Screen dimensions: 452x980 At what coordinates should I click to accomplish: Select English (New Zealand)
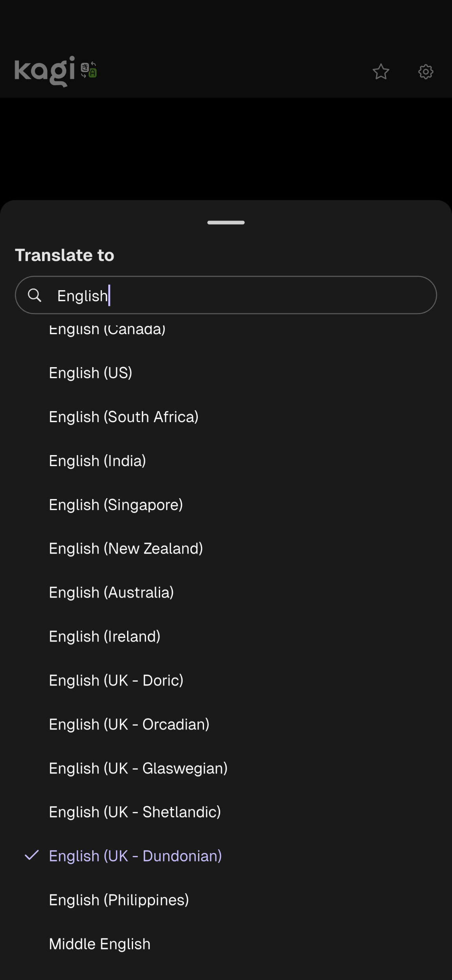(x=126, y=548)
